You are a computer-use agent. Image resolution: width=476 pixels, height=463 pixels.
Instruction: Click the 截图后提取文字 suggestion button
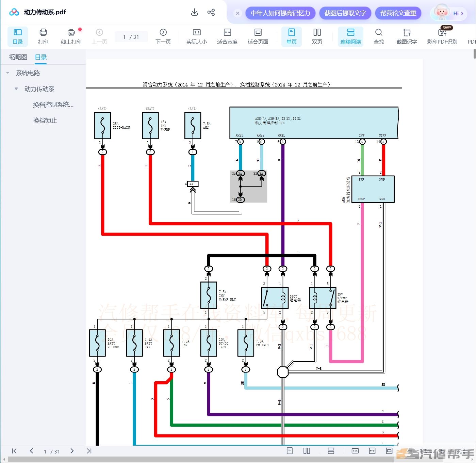click(345, 13)
